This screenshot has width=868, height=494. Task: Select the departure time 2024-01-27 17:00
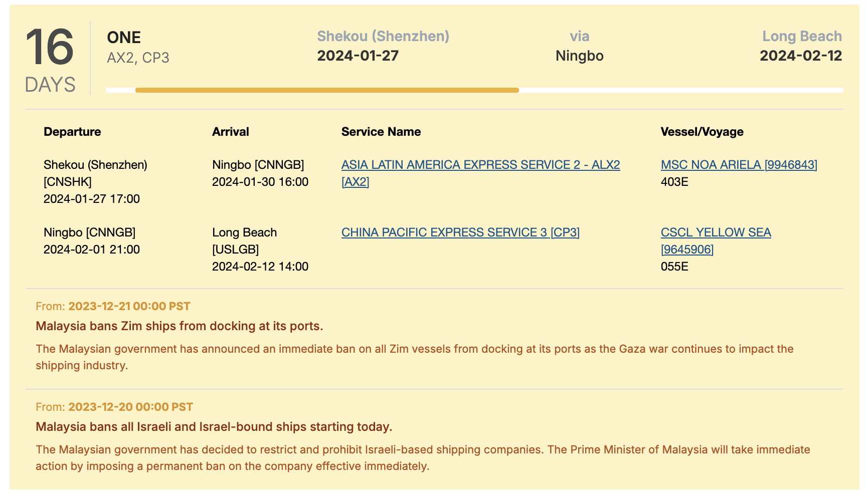[x=92, y=199]
